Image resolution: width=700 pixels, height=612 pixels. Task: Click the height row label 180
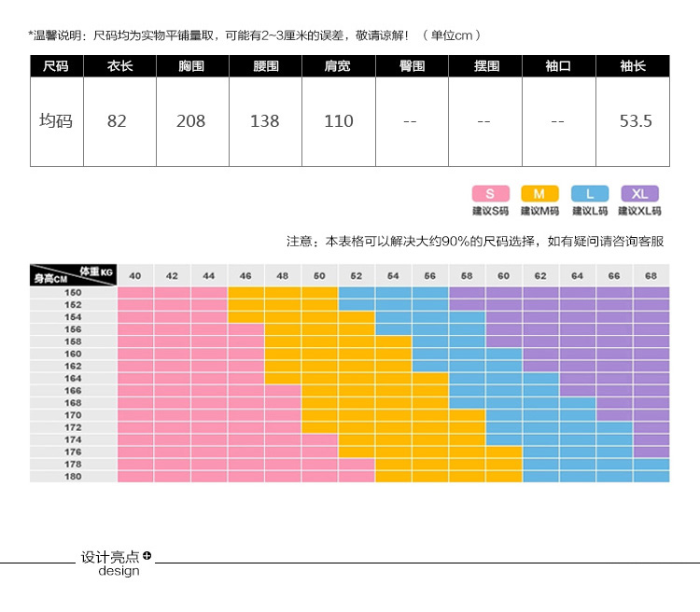coord(73,477)
